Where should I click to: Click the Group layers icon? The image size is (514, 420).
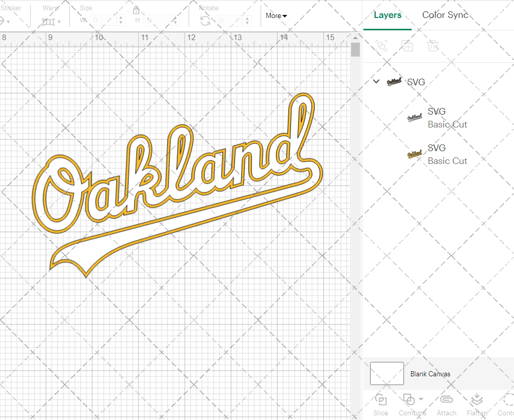tap(381, 46)
